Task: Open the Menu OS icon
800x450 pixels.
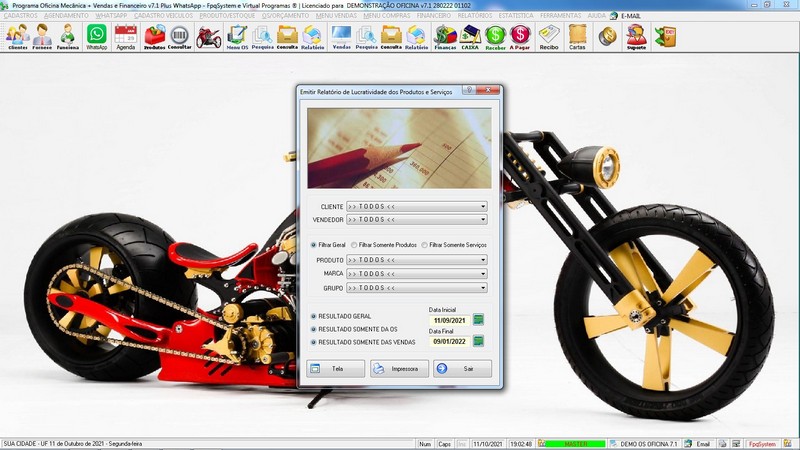Action: (x=237, y=37)
